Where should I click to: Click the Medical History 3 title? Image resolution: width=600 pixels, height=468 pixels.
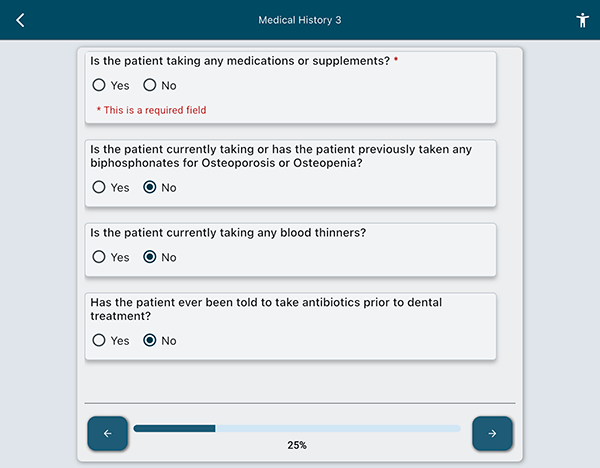pyautogui.click(x=300, y=20)
